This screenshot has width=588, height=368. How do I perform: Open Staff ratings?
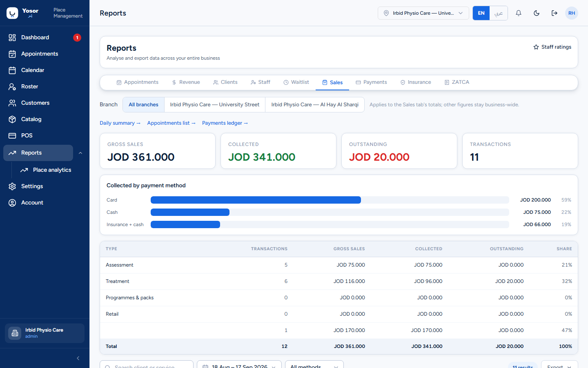click(x=552, y=47)
